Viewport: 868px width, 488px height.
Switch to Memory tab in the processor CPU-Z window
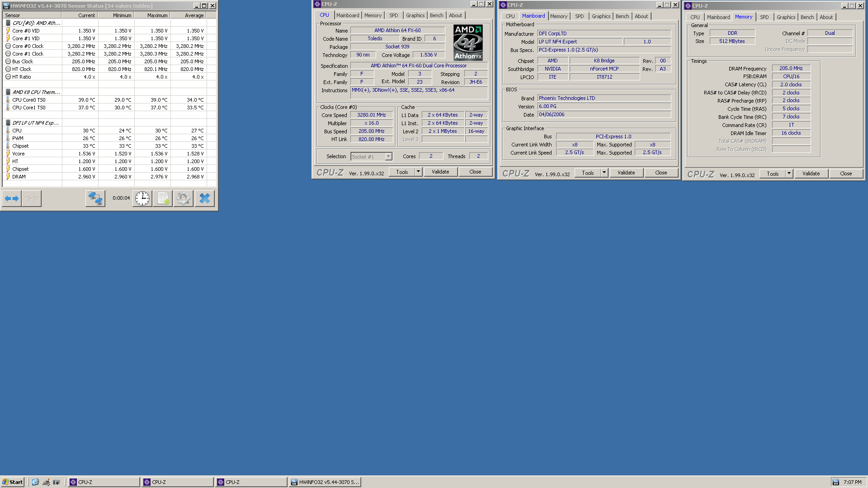coord(373,15)
